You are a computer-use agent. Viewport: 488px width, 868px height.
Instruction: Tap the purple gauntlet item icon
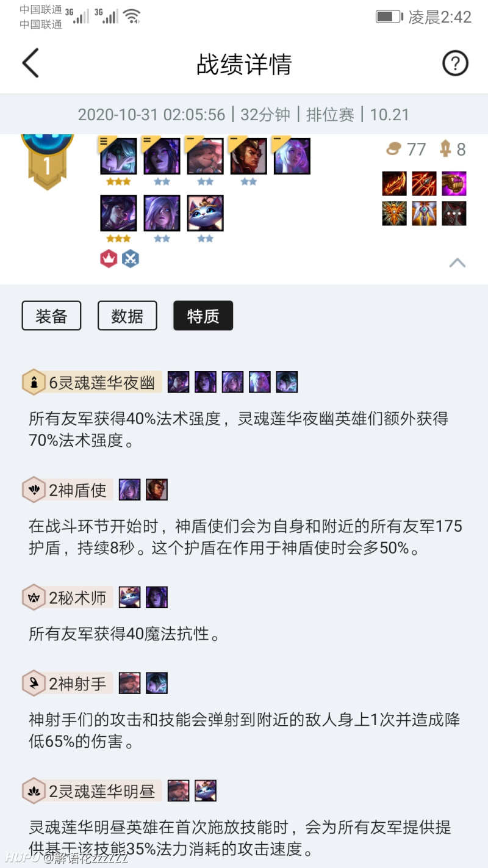454,184
